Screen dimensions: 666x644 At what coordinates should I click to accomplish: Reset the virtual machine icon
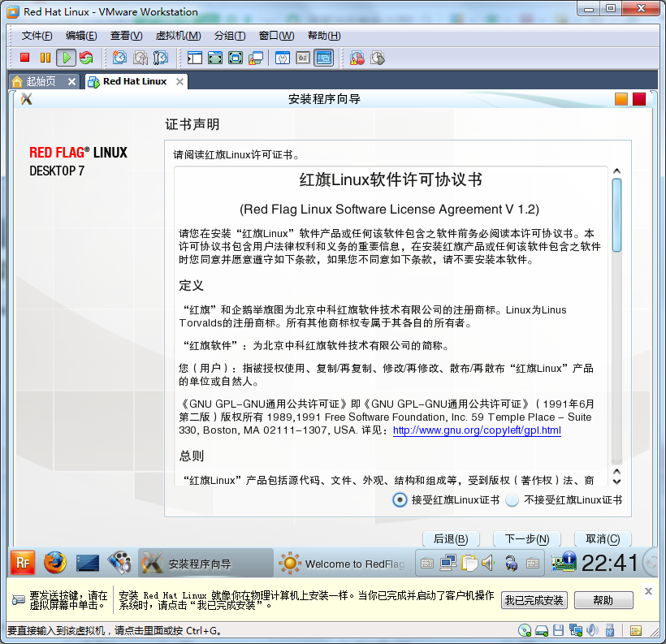(x=87, y=58)
